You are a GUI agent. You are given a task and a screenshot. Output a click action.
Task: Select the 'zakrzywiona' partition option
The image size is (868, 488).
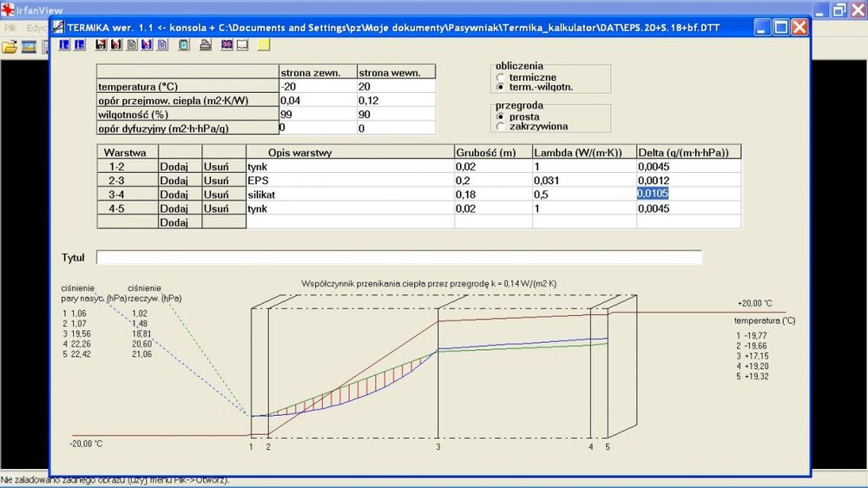[x=500, y=127]
